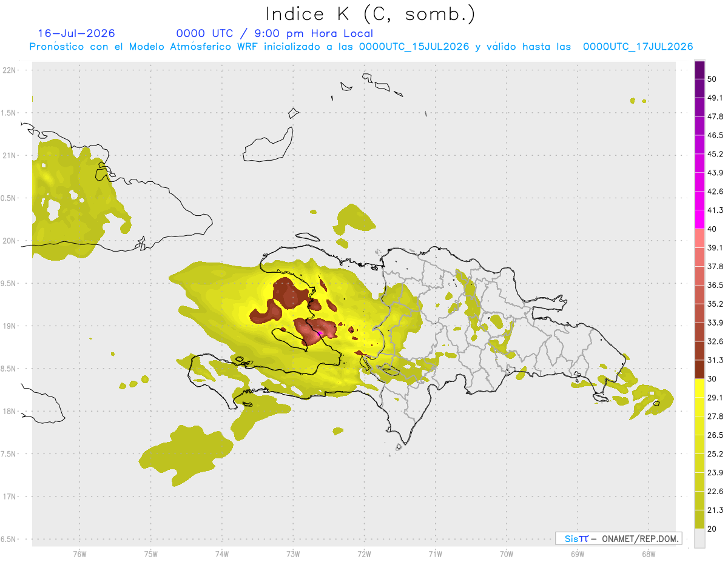Click the legend value '26.5'
The height and width of the screenshot is (562, 728).
tap(715, 435)
